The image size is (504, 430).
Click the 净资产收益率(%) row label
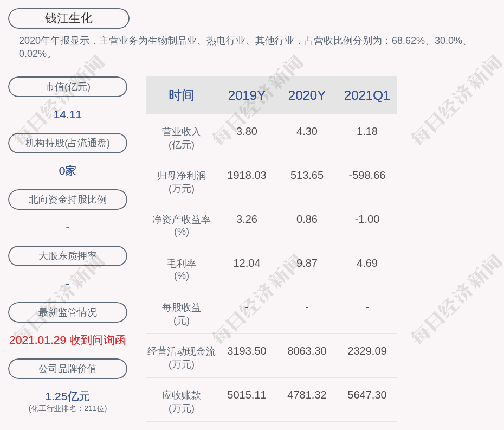point(182,226)
